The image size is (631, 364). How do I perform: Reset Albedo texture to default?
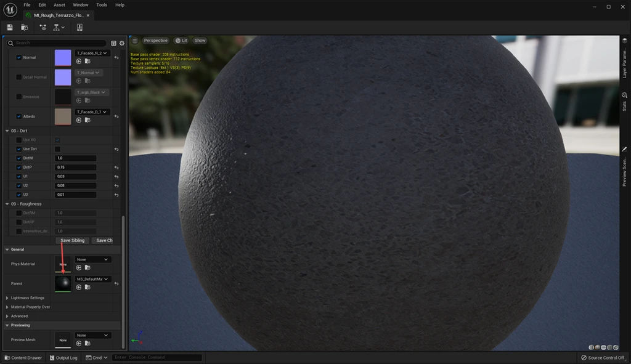point(116,116)
